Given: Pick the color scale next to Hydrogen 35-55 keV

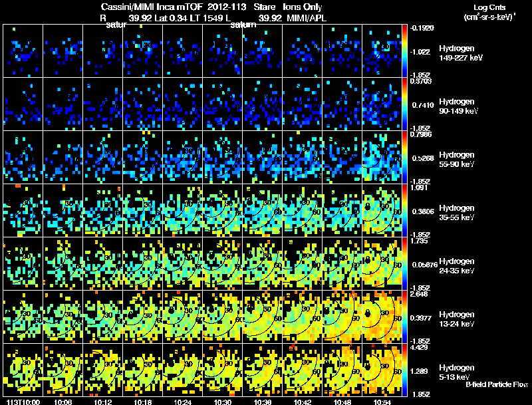Looking at the screenshot, I should 405,210.
